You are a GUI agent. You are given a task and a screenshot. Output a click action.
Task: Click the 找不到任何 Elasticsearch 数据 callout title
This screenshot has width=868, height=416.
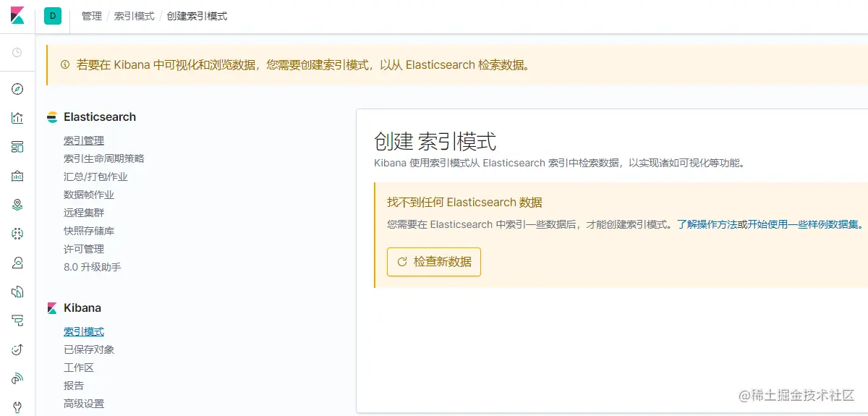pyautogui.click(x=464, y=202)
